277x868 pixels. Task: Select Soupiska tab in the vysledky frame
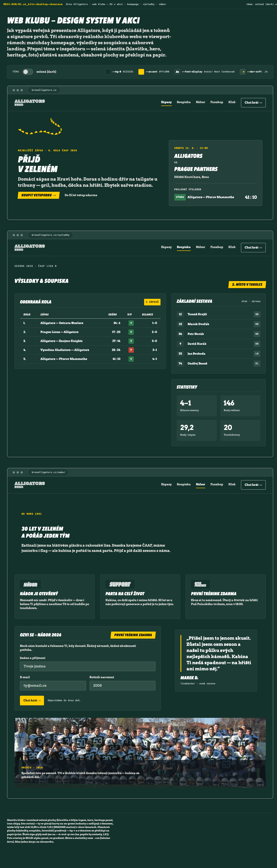(184, 247)
